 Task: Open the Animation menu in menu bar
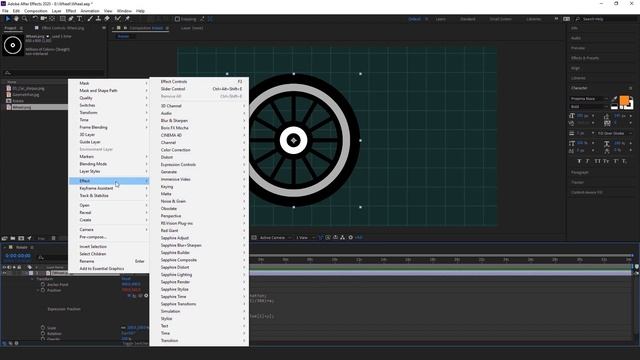[x=90, y=11]
